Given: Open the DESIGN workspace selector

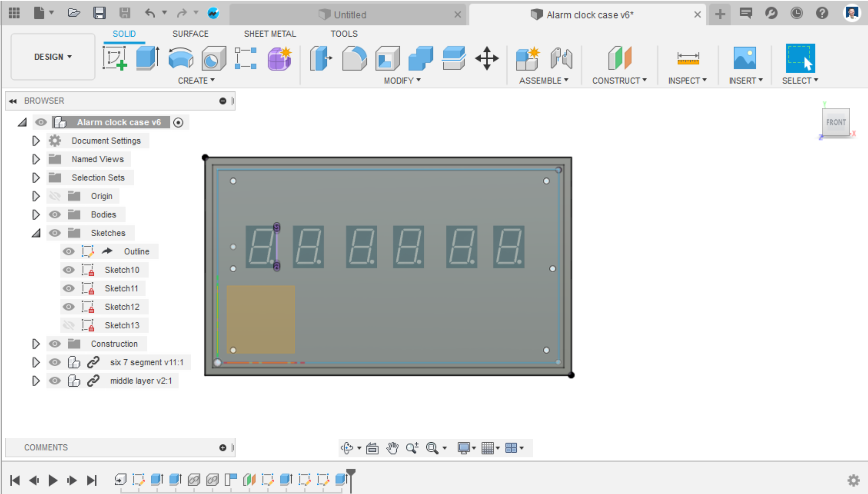Looking at the screenshot, I should coord(53,57).
